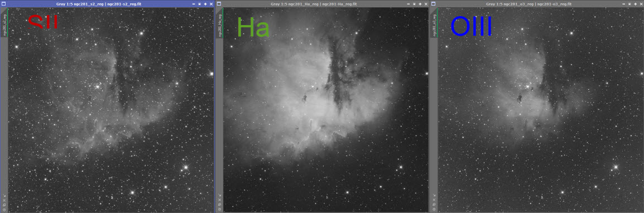This screenshot has width=644, height=213.
Task: Click square corner-marks icon in o3_reg window
Action: pos(434,200)
